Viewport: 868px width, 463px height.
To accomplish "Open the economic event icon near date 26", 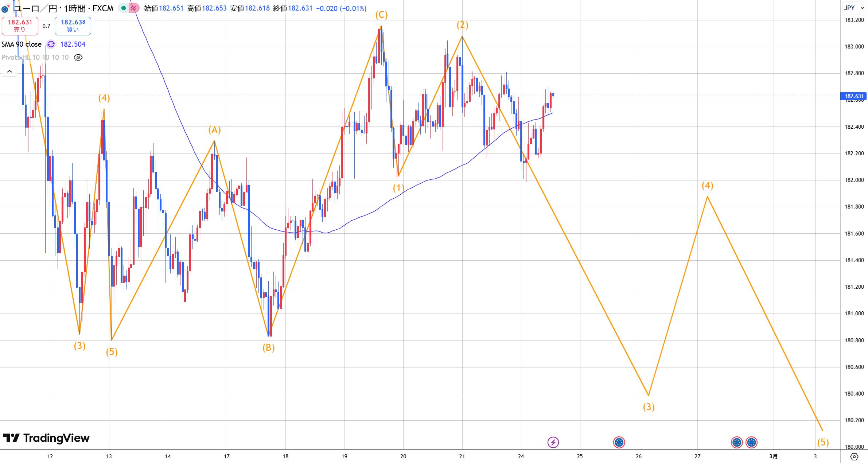I will (x=619, y=442).
